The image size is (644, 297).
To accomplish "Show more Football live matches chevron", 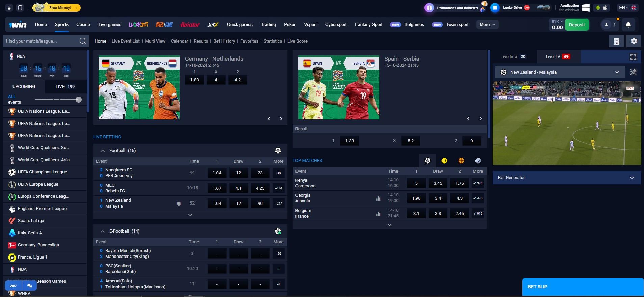I will pos(190,215).
